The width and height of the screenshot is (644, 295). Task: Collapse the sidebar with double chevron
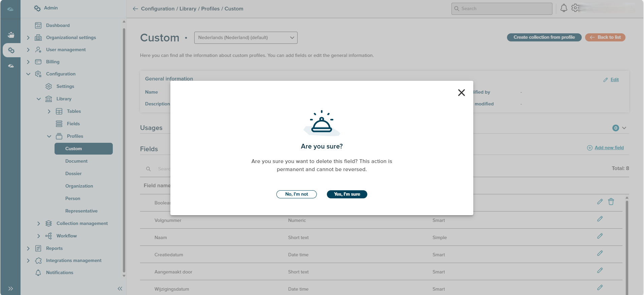tap(120, 289)
